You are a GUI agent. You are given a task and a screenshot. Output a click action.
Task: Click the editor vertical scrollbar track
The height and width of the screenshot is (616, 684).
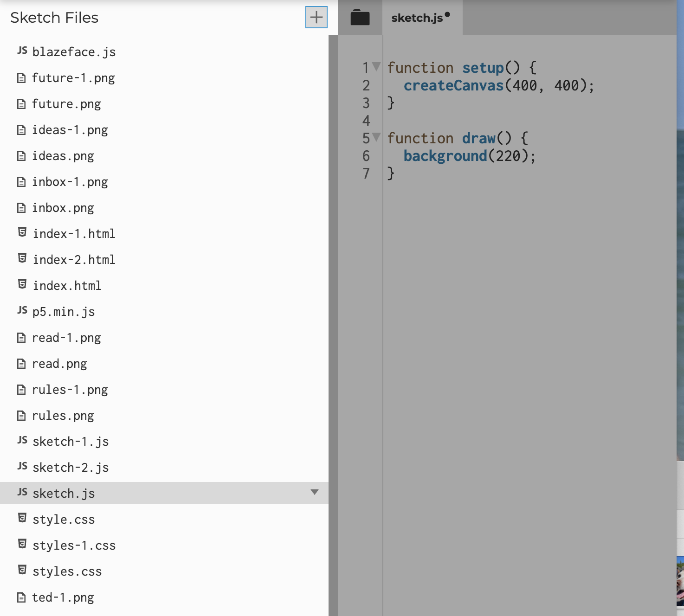pos(333,325)
